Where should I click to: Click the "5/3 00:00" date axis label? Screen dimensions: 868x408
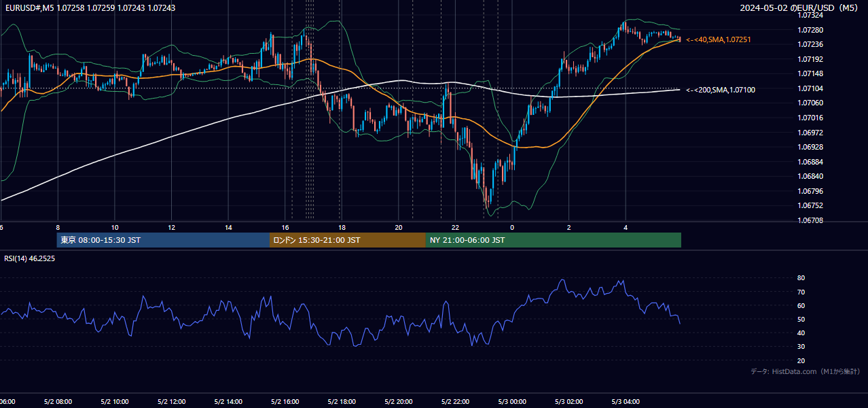(x=512, y=402)
